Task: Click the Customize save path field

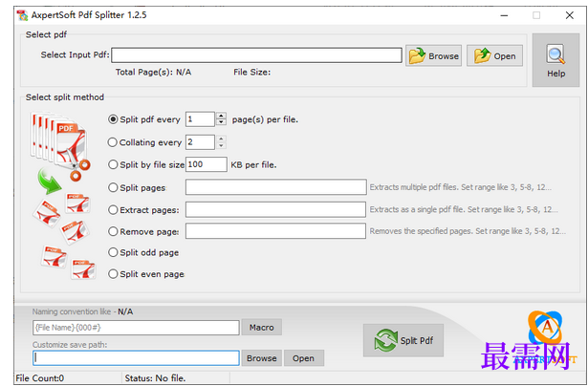Action: pyautogui.click(x=136, y=358)
